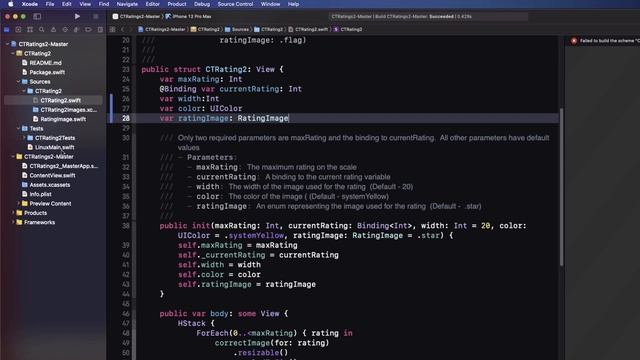Open the Test navigator icon
This screenshot has height=360, width=640.
pos(65,29)
